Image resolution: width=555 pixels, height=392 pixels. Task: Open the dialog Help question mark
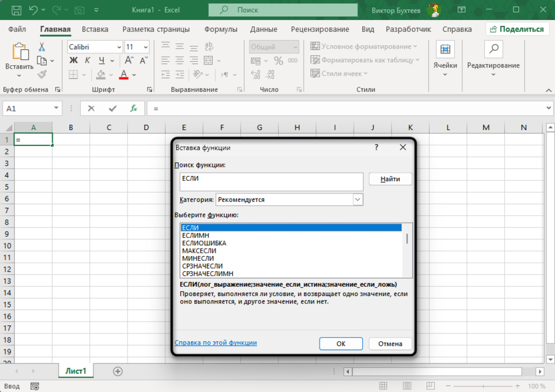pyautogui.click(x=376, y=147)
